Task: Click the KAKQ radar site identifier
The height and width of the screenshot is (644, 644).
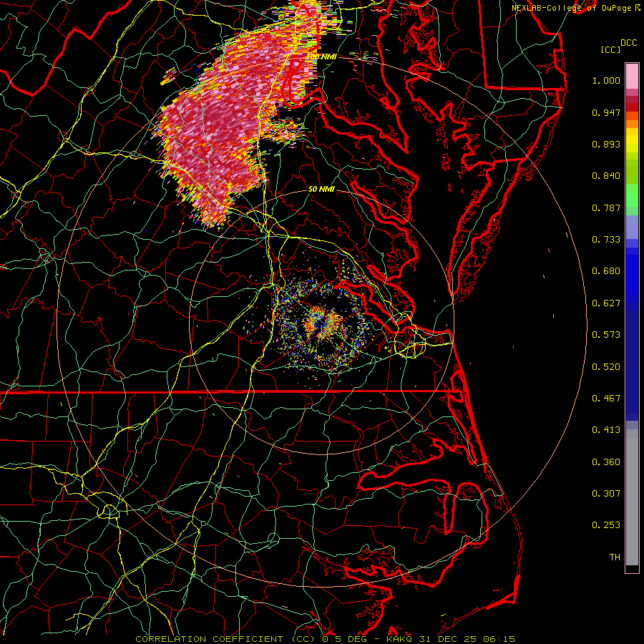Action: pyautogui.click(x=401, y=639)
